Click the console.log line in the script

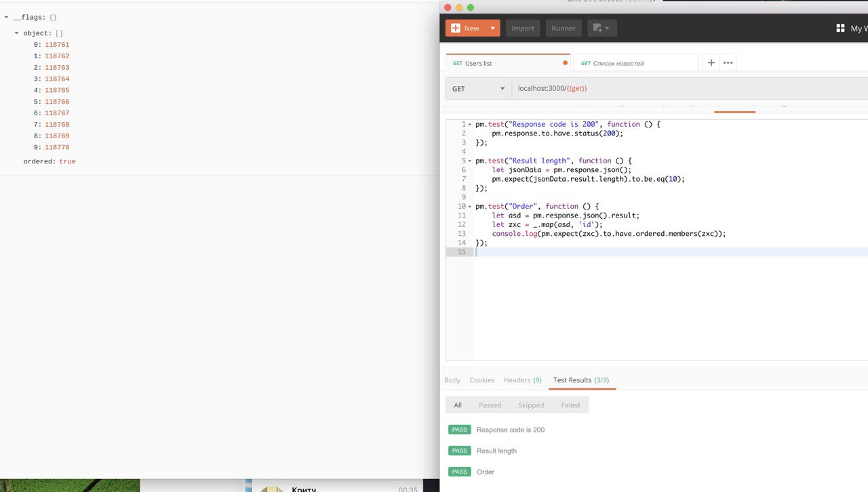pyautogui.click(x=609, y=233)
